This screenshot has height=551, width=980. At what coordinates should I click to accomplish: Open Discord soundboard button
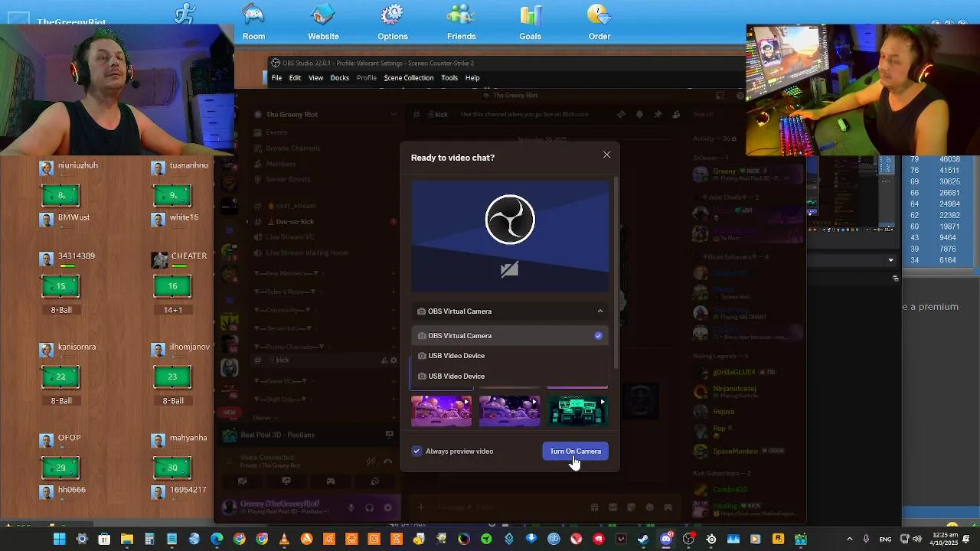point(375,481)
